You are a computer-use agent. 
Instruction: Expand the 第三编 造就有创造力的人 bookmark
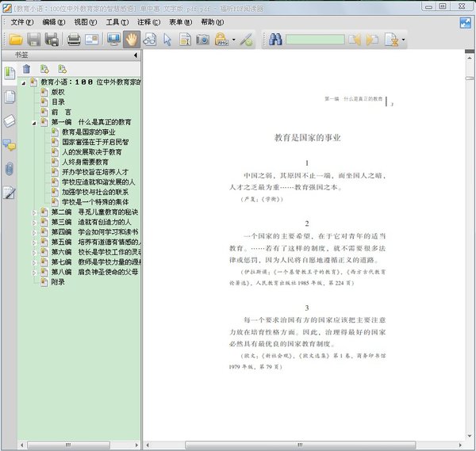34,223
